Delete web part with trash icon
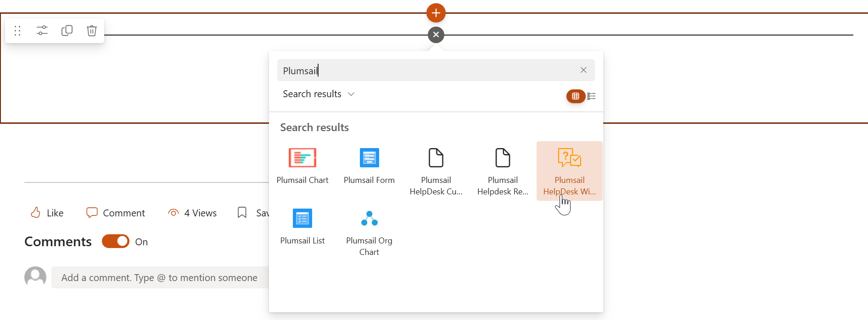This screenshot has height=320, width=868. [x=92, y=31]
